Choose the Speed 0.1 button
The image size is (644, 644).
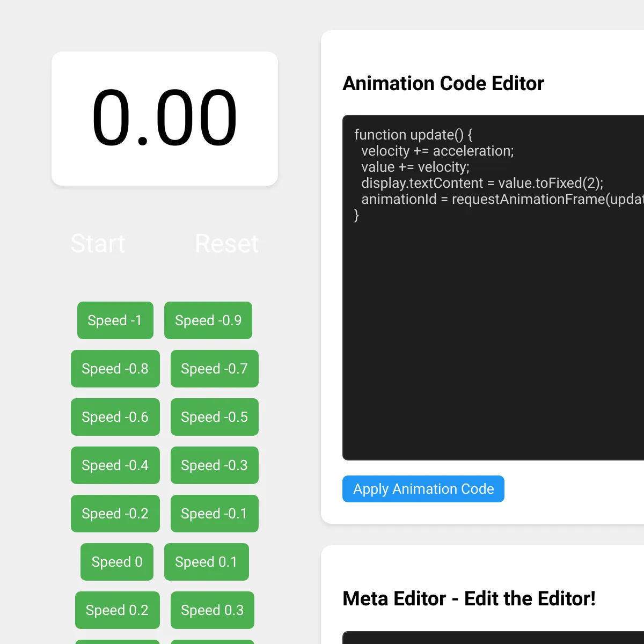[207, 562]
